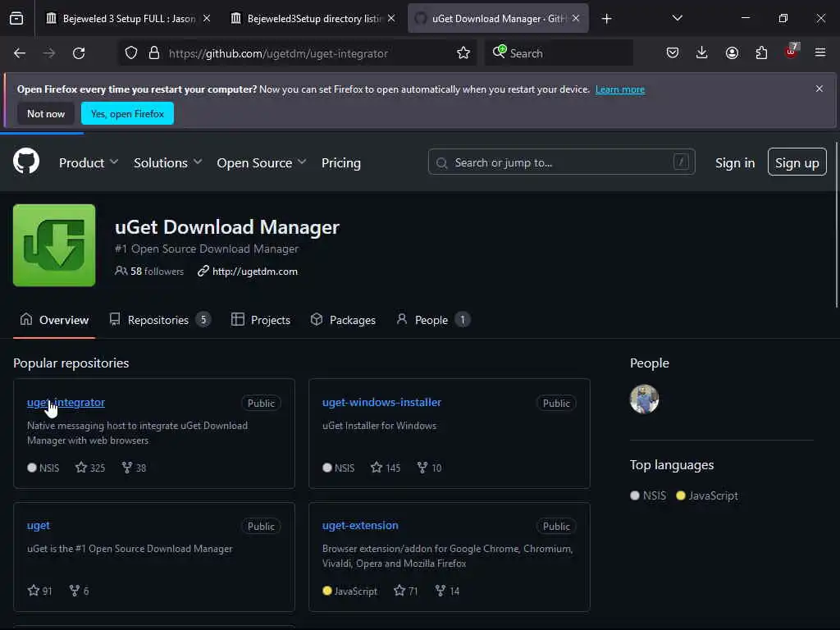Open the Firefox View tab list icon
Screen dimensions: 840x630
[16, 19]
